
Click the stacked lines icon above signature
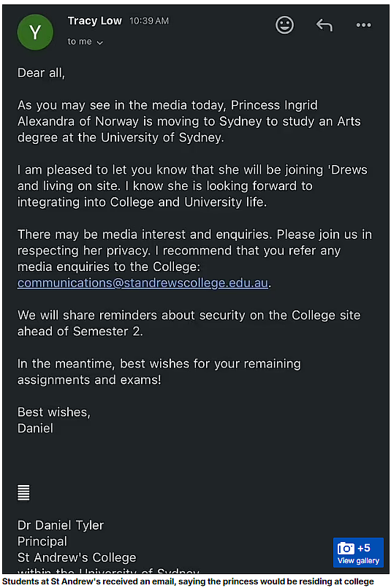click(x=23, y=493)
